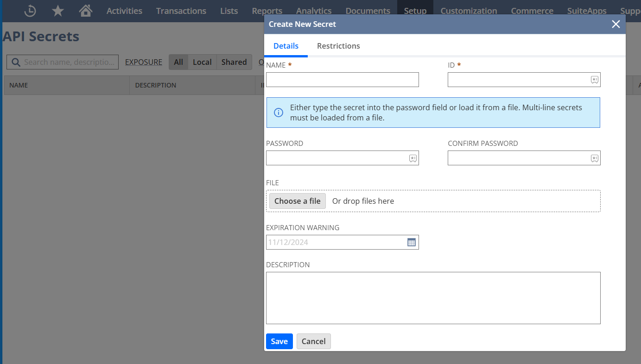Viewport: 641px width, 364px height.
Task: Click into the Description text area
Action: (433, 298)
